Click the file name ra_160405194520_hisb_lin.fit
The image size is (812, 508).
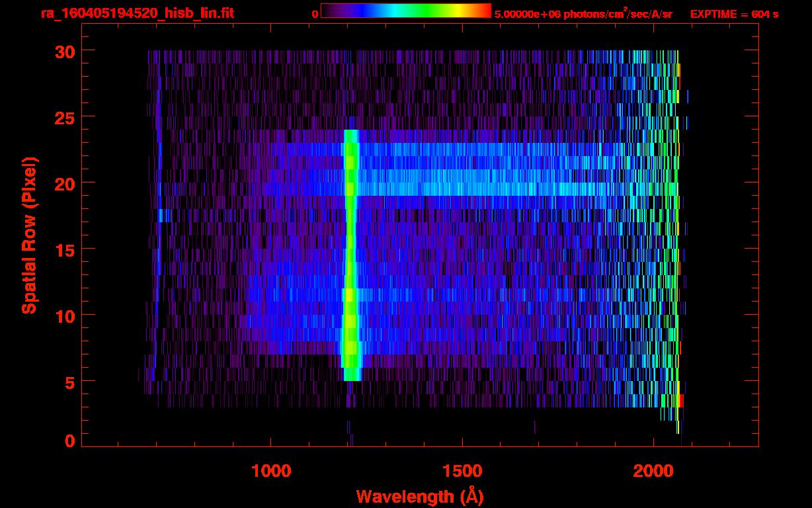137,13
